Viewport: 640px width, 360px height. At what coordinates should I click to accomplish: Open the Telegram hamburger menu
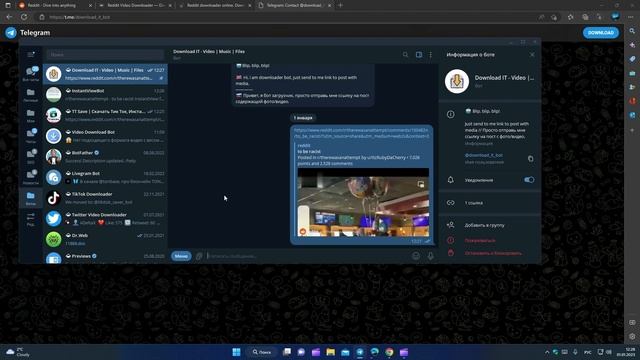coord(31,54)
